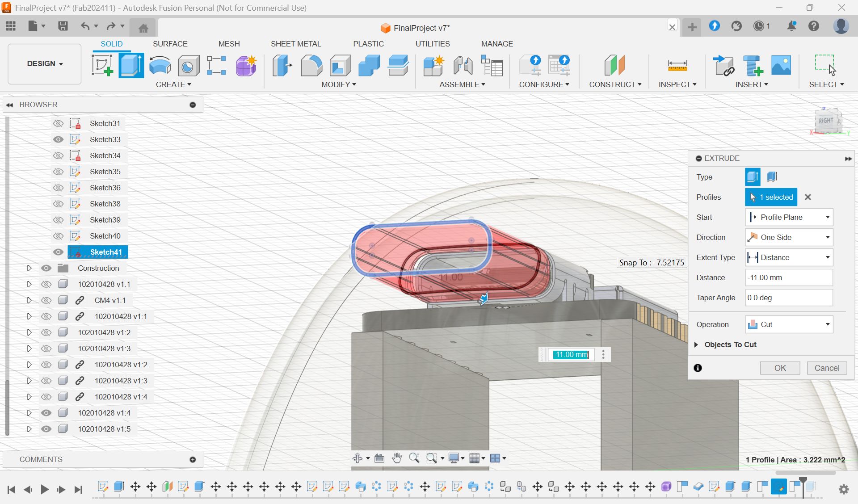Select the Measure tool
This screenshot has height=504, width=858.
(677, 65)
